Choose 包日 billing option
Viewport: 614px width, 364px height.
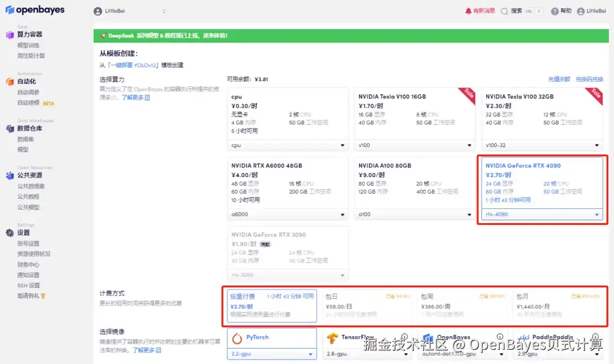(367, 306)
